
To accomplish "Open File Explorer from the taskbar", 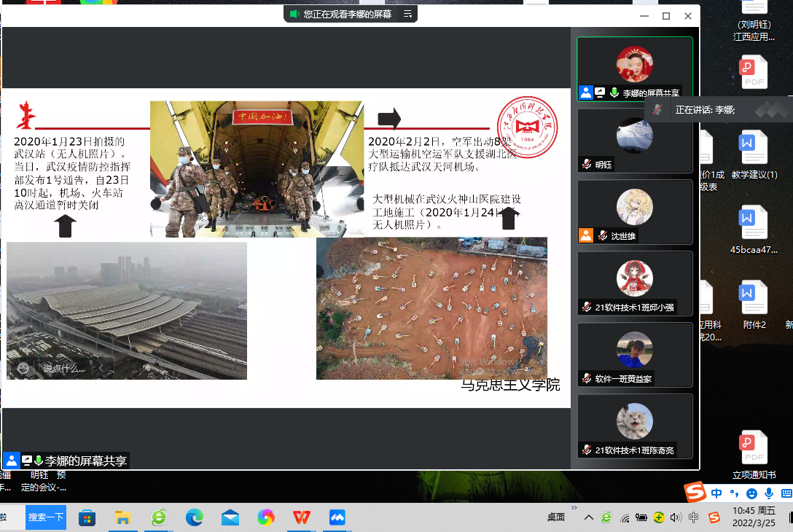I will tap(123, 518).
